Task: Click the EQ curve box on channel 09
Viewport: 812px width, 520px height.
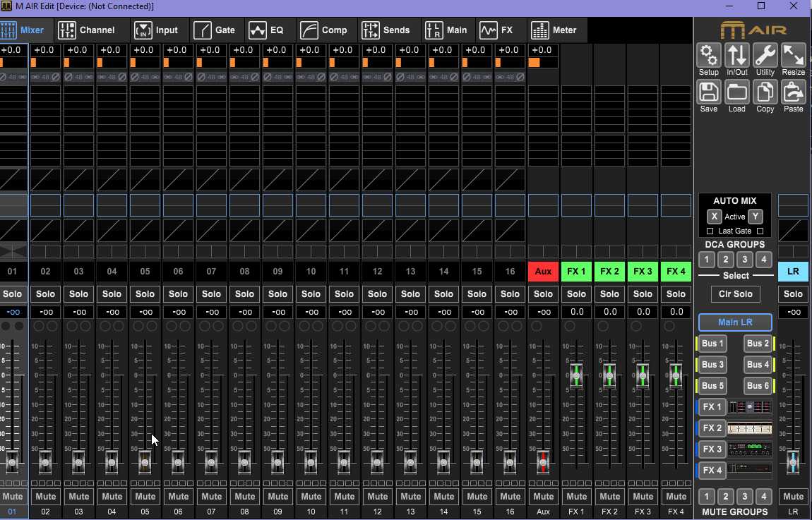Action: tap(277, 205)
